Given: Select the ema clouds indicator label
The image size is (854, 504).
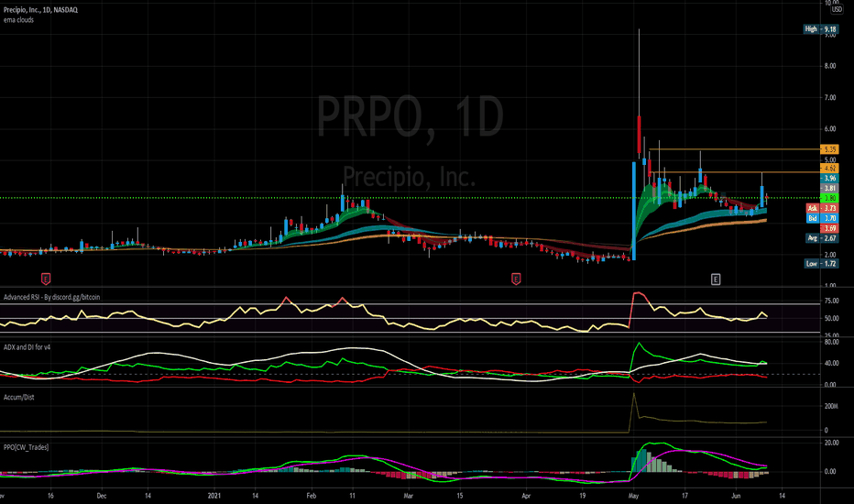Looking at the screenshot, I should coord(18,20).
